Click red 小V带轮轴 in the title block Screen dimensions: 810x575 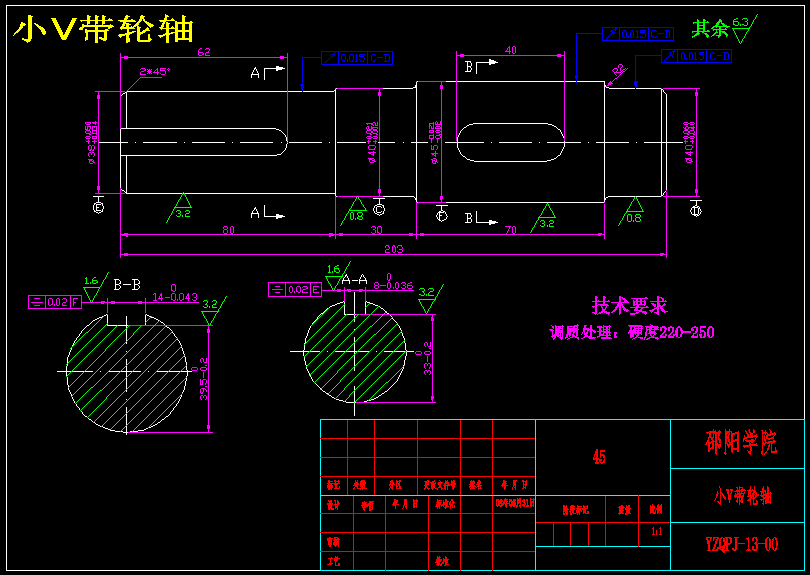pyautogui.click(x=743, y=496)
